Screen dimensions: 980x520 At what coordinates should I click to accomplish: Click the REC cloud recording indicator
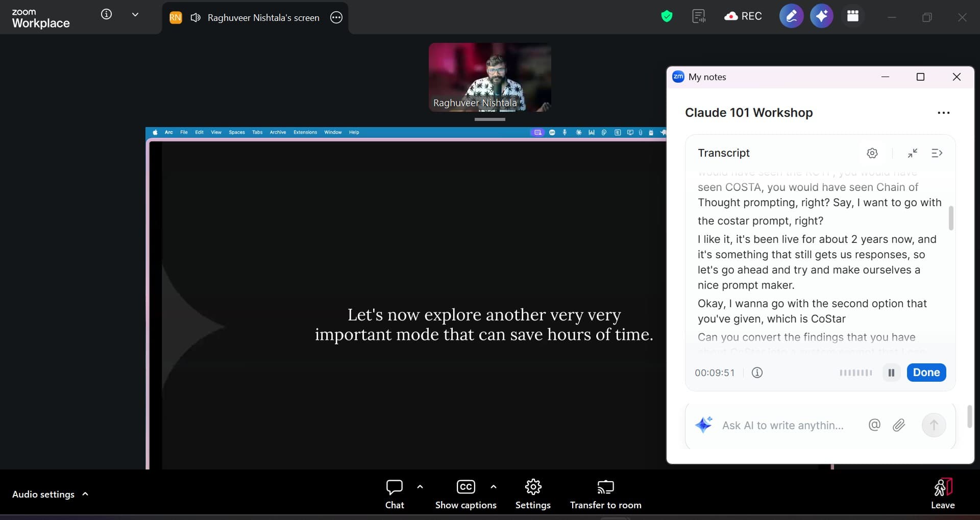coord(743,16)
